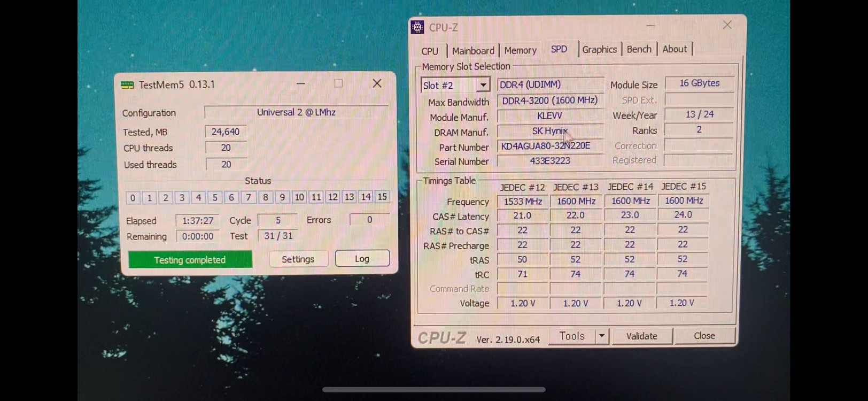Switch to the Memory tab

pyautogui.click(x=520, y=50)
